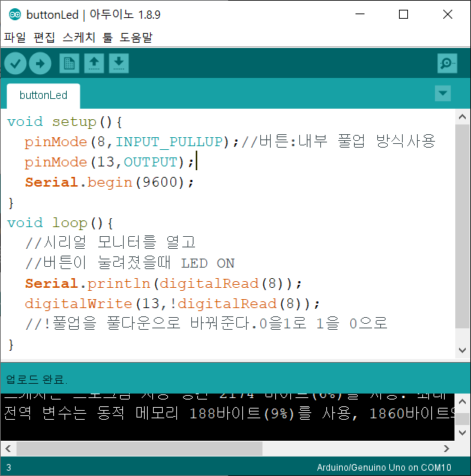The image size is (471, 476).
Task: Click the Upload arrow button
Action: [40, 64]
